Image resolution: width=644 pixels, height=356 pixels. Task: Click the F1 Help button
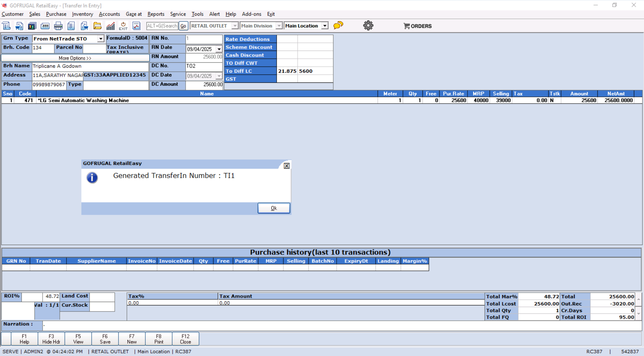[x=24, y=339]
